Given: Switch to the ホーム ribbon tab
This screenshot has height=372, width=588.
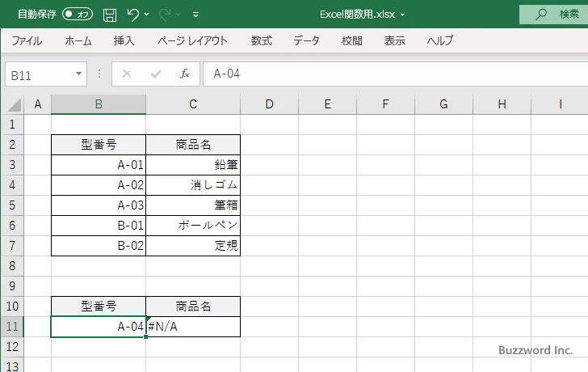Looking at the screenshot, I should coord(78,40).
